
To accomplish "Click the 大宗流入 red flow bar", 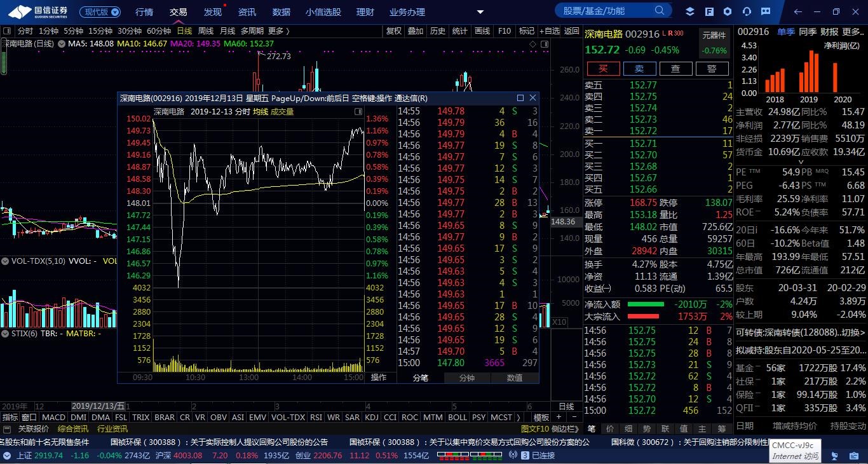I will (x=643, y=317).
